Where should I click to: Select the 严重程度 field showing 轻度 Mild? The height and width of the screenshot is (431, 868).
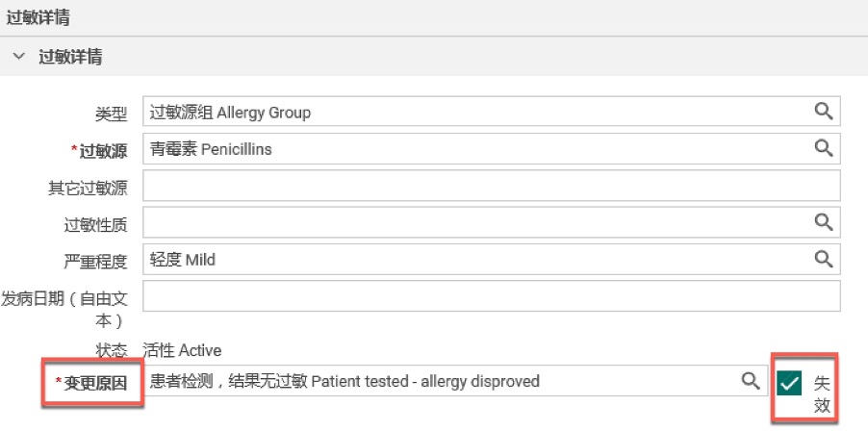[x=492, y=259]
